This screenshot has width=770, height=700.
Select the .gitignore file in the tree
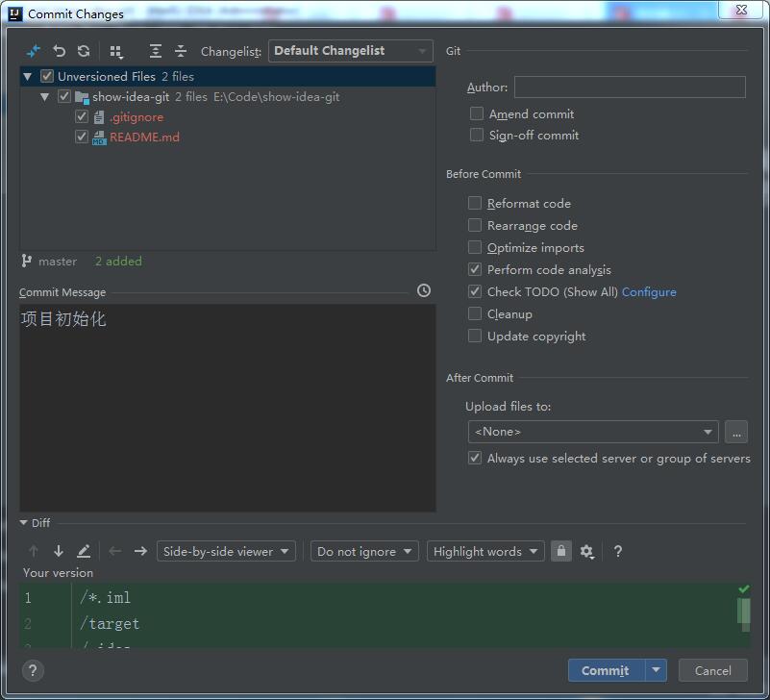click(x=137, y=116)
